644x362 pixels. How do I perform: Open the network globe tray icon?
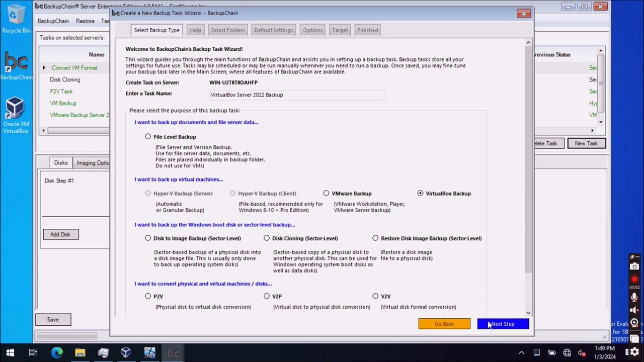click(567, 352)
